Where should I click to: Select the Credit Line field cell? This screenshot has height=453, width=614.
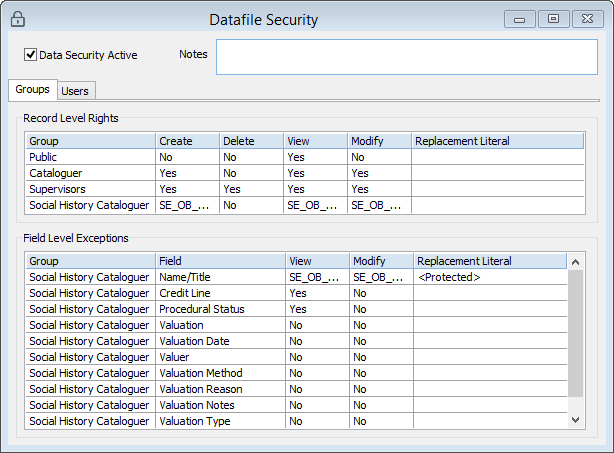pyautogui.click(x=220, y=293)
